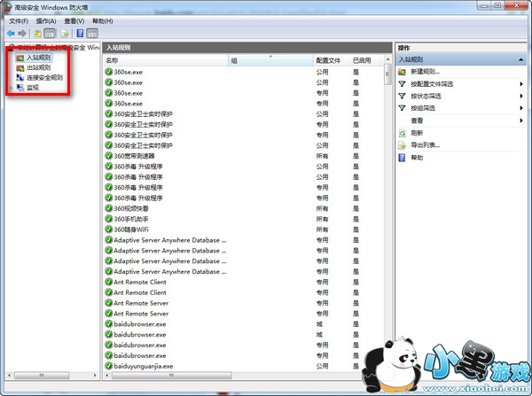The width and height of the screenshot is (532, 396).
Task: Select 监视 in the left tree
Action: click(33, 88)
